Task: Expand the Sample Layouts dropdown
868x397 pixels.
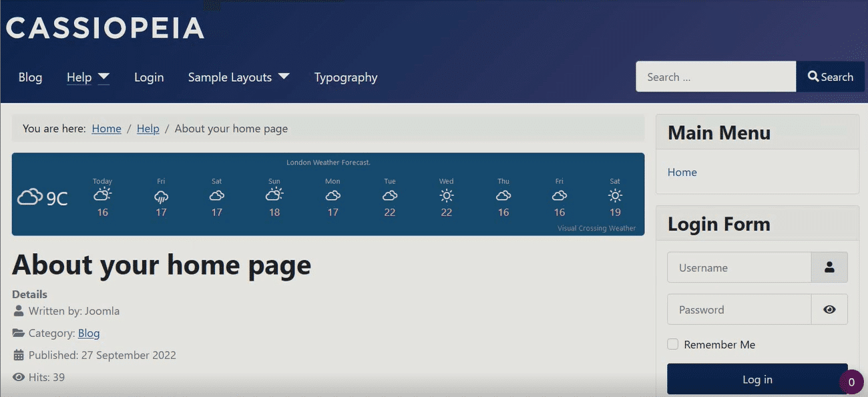Action: pos(238,76)
